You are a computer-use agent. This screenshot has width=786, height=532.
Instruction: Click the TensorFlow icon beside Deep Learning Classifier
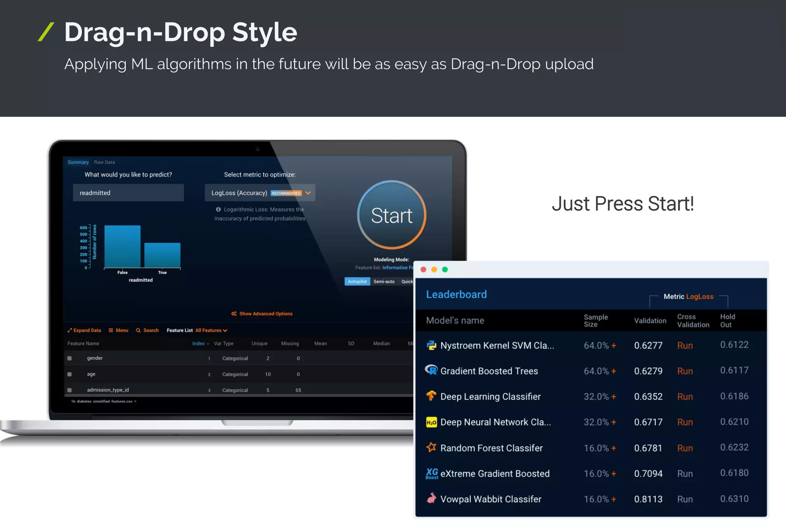click(431, 396)
